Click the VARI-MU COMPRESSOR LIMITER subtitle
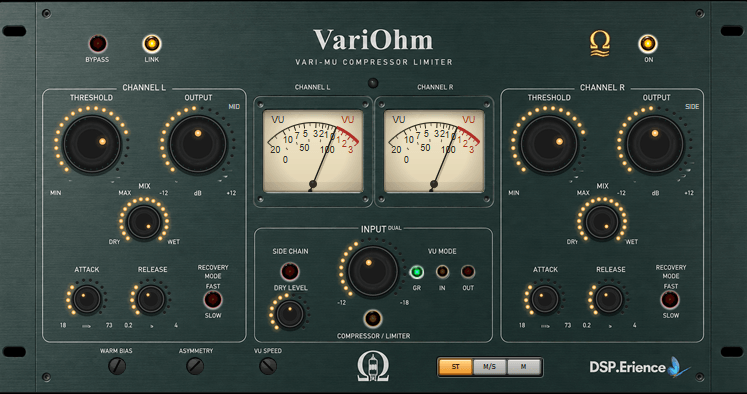 pyautogui.click(x=374, y=62)
